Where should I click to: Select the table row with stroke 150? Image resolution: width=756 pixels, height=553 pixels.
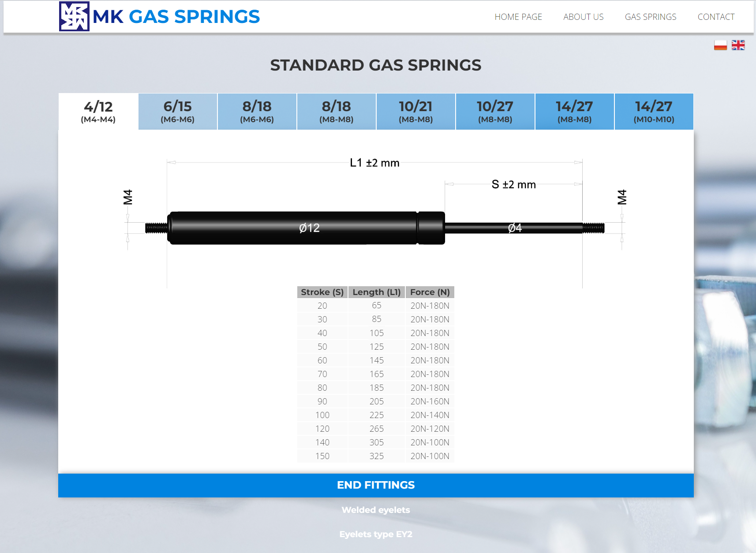pyautogui.click(x=376, y=456)
